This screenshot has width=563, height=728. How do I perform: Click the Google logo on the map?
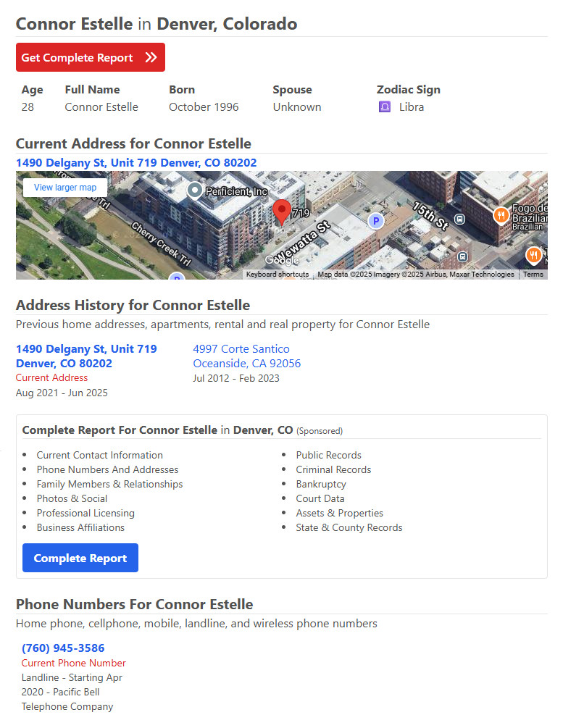[281, 261]
